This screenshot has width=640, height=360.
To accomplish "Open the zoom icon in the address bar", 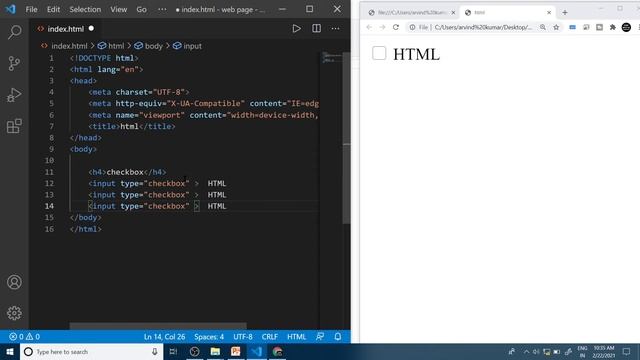I will 542,27.
